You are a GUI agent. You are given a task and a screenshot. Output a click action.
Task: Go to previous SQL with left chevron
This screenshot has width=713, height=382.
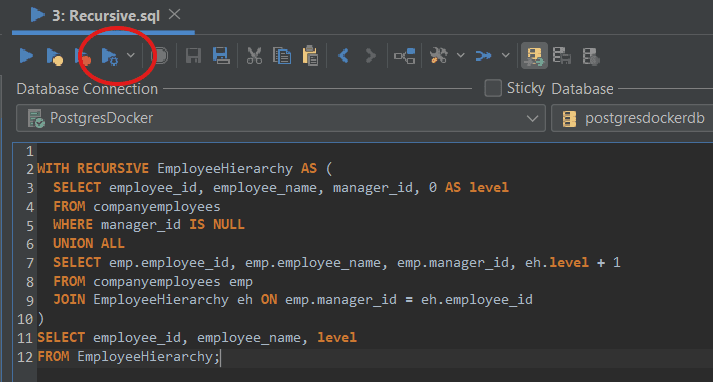click(343, 56)
